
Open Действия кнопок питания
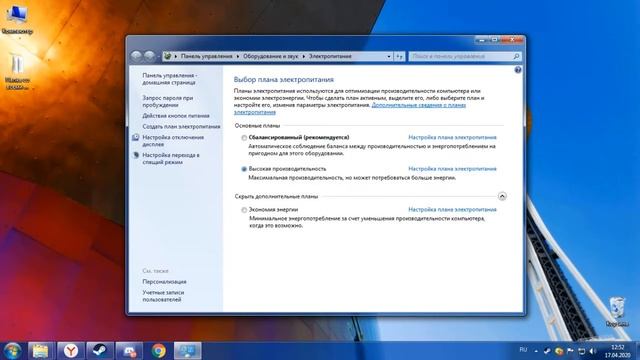[x=176, y=116]
